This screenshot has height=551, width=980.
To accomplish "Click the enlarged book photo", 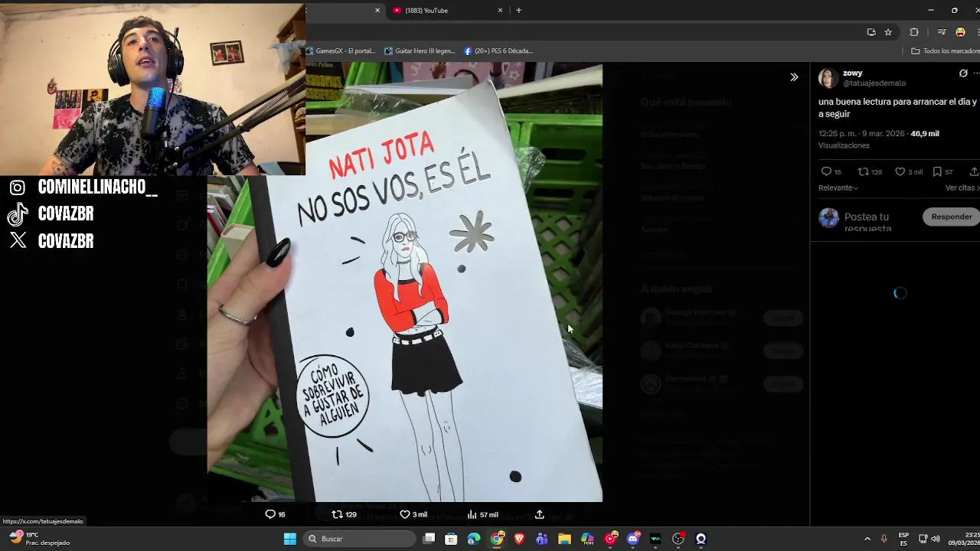I will (x=404, y=282).
